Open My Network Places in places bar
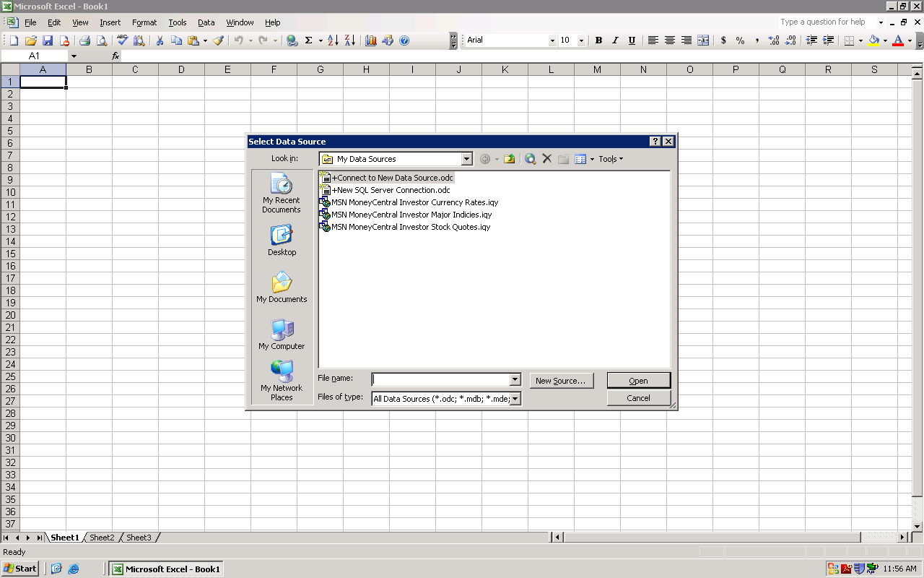The image size is (924, 578). [282, 381]
